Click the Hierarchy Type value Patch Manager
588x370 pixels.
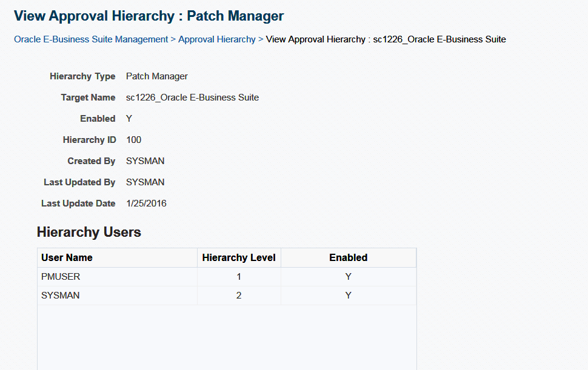pos(157,76)
